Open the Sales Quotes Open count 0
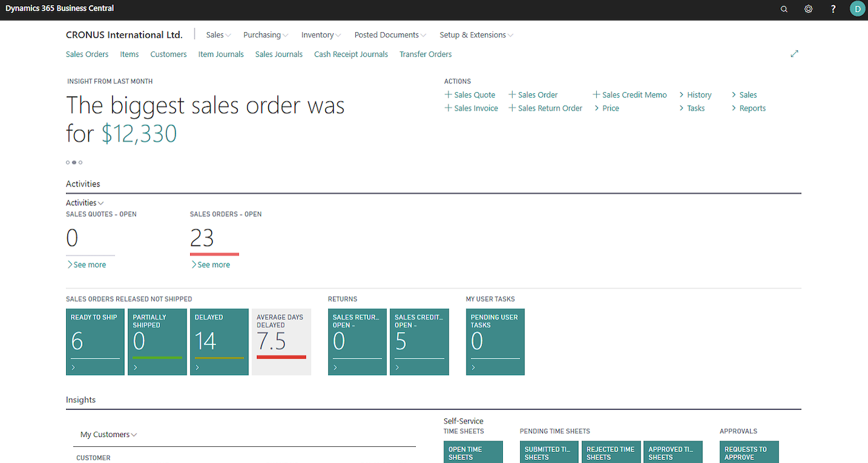This screenshot has width=868, height=463. (x=72, y=238)
